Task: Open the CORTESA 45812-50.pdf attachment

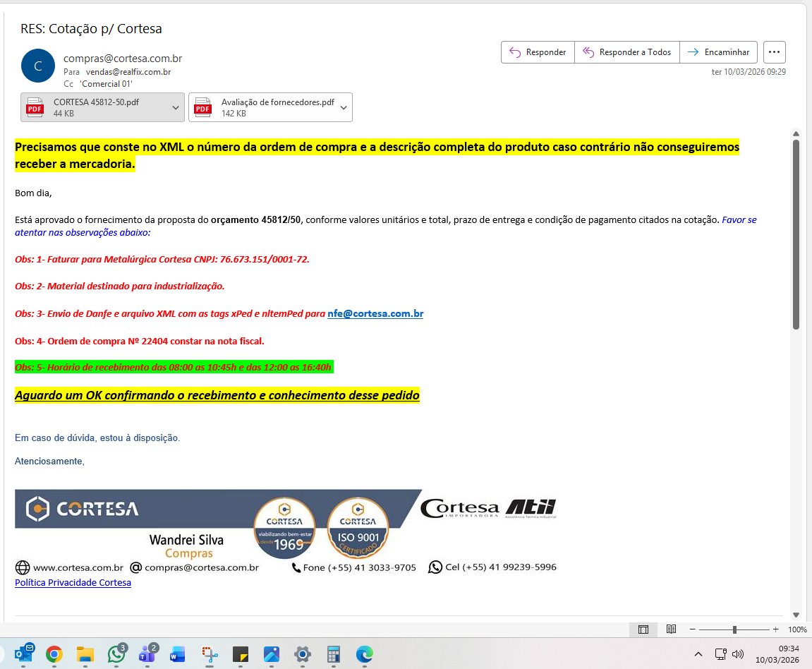Action: tap(95, 107)
